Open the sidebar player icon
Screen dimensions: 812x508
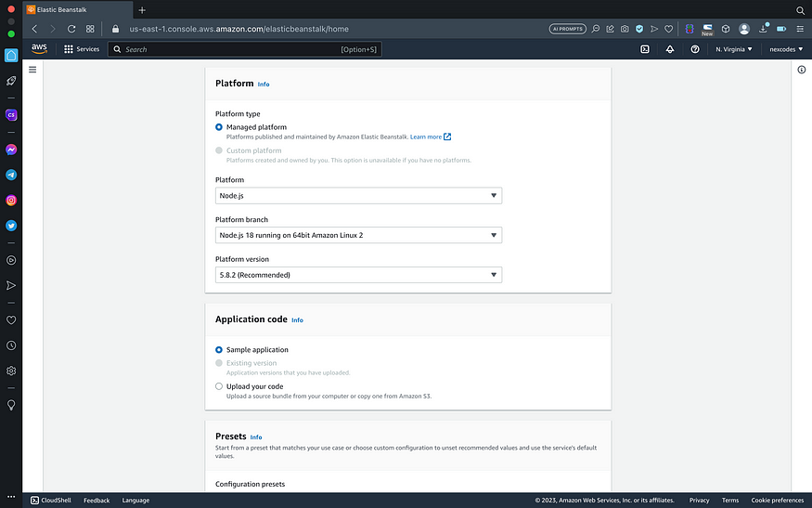(x=11, y=260)
